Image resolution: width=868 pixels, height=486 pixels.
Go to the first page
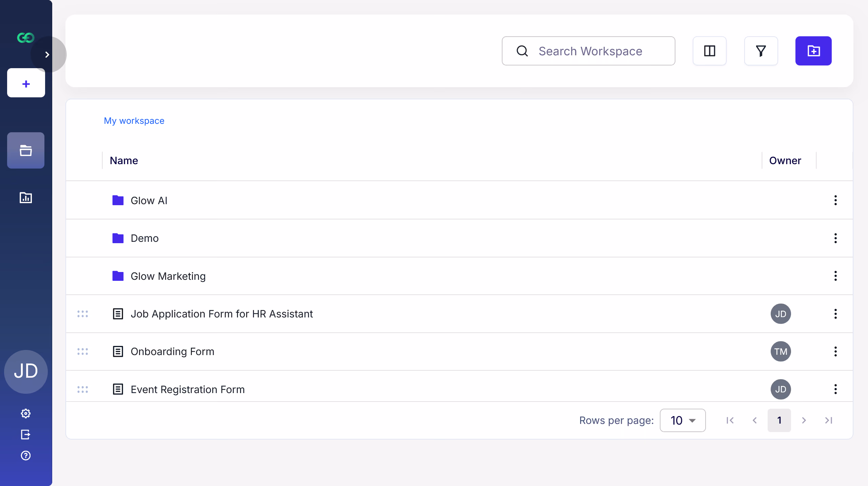[x=730, y=420]
